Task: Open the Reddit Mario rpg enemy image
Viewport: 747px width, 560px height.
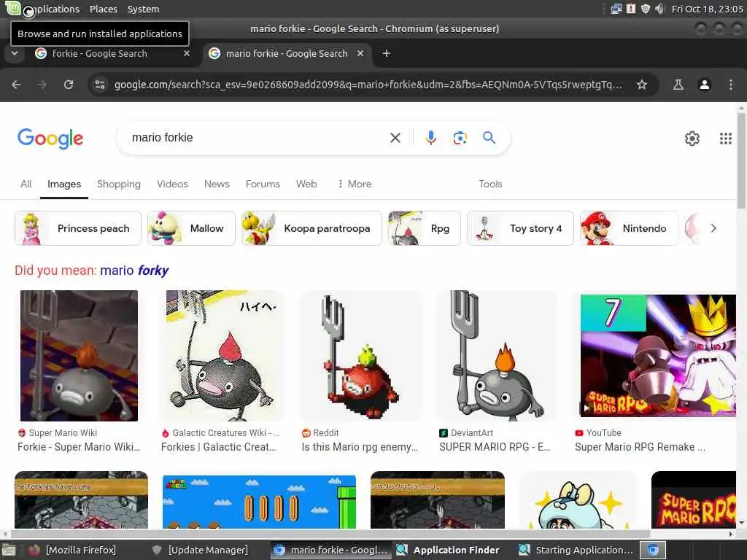Action: (360, 356)
